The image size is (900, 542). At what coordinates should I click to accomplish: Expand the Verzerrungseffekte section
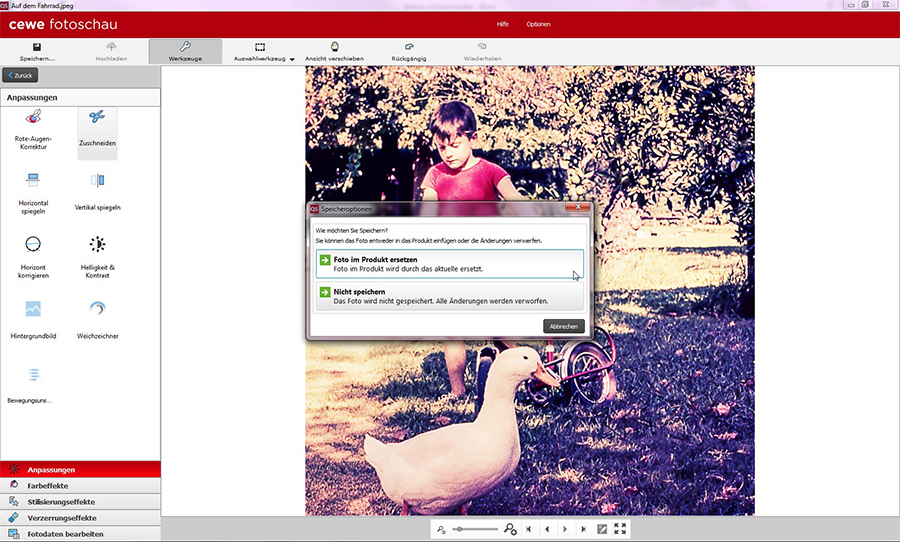tap(61, 518)
